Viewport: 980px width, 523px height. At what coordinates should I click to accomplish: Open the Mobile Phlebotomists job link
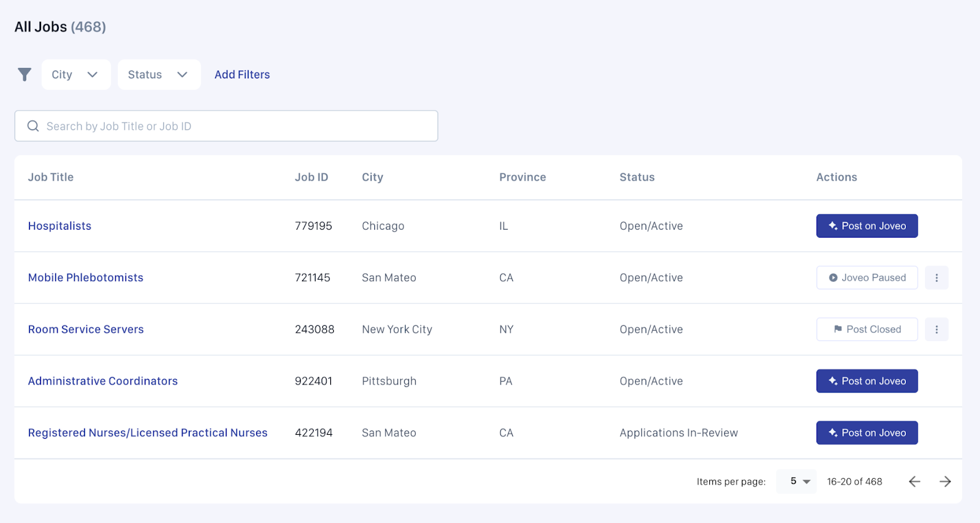86,277
